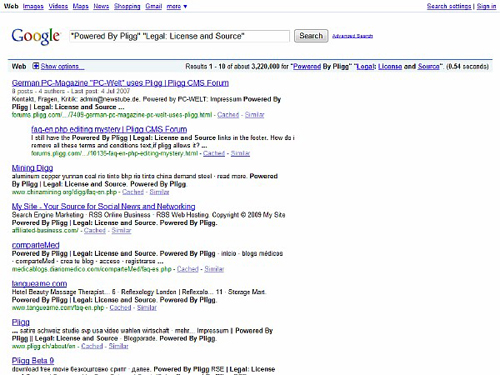Image resolution: width=500 pixels, height=375 pixels.
Task: Open the tangueame.com result title
Action: coord(39,284)
